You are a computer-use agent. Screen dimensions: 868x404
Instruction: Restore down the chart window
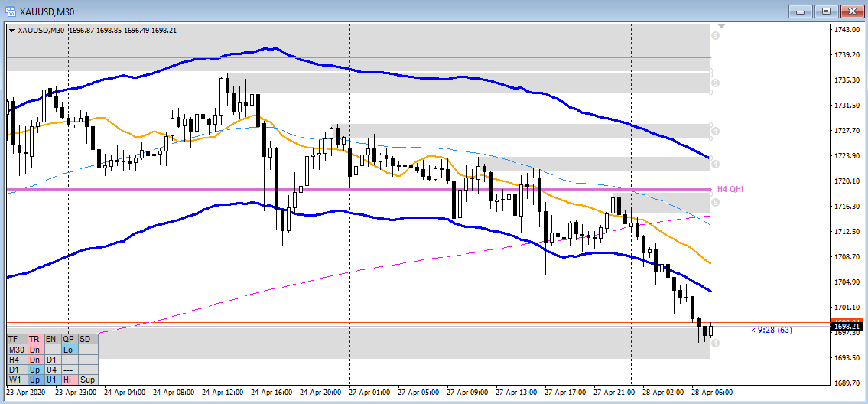827,11
